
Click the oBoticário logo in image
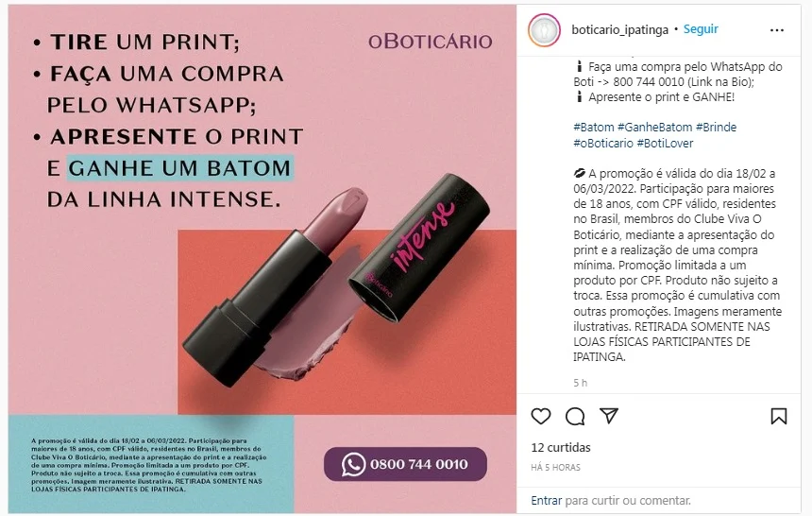(430, 42)
